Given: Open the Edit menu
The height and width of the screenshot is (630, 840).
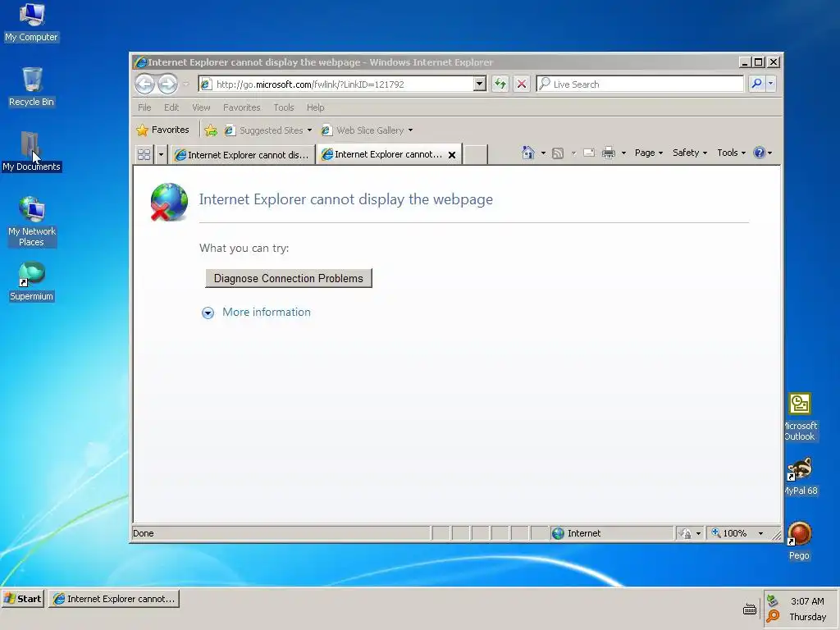Looking at the screenshot, I should point(171,107).
